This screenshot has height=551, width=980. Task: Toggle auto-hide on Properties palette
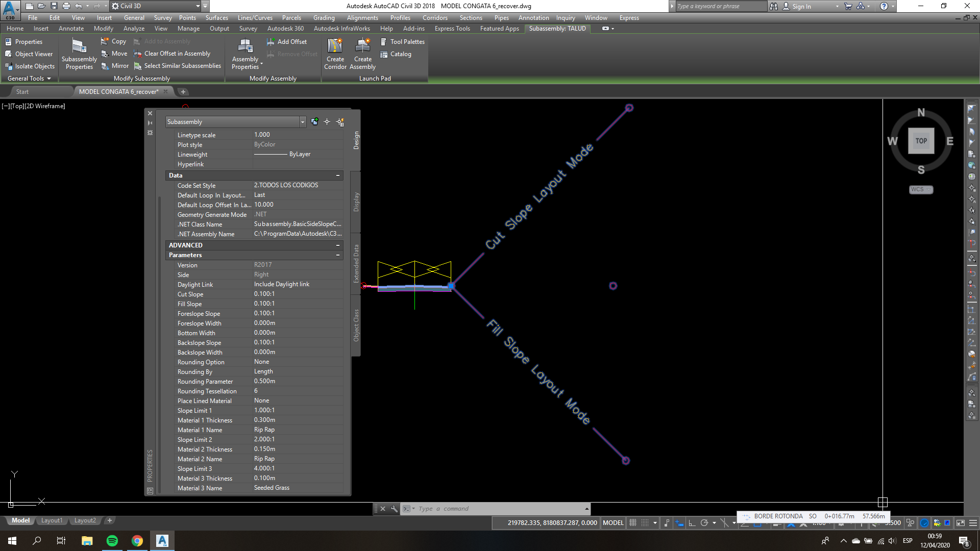(x=150, y=123)
